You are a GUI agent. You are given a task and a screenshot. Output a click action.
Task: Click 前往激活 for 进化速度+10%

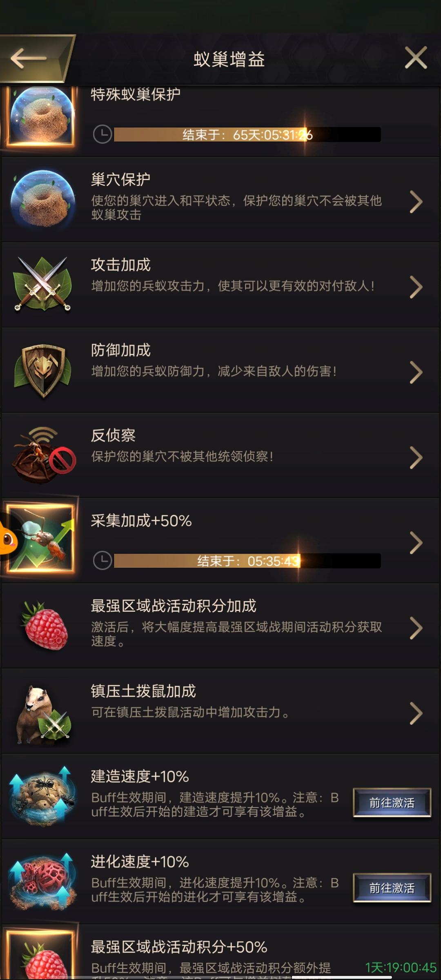(x=392, y=888)
